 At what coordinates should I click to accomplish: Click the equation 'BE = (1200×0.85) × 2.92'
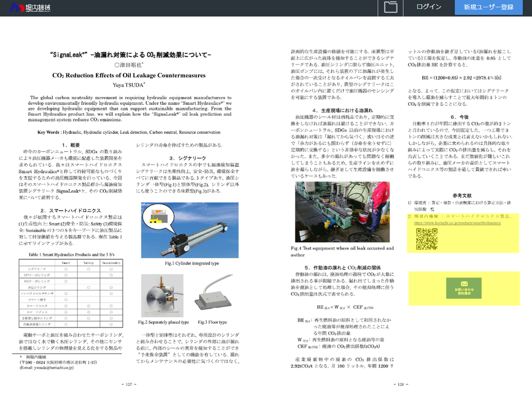[461, 78]
